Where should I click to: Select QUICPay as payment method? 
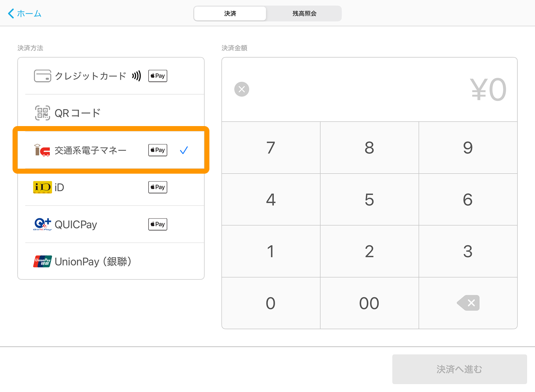(x=76, y=225)
